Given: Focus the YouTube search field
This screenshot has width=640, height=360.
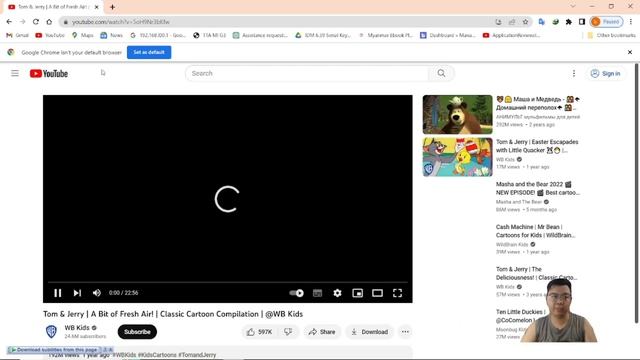Looking at the screenshot, I should pos(307,73).
